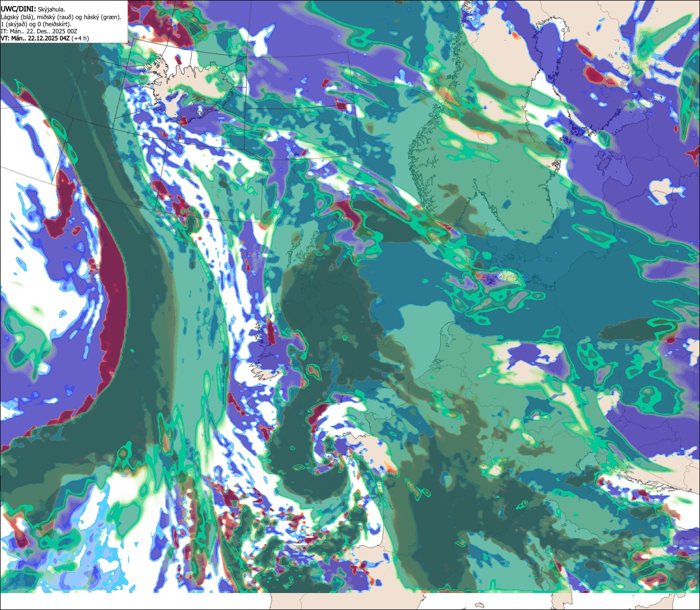Click the "UWC/DINI:" bold title text
The height and width of the screenshot is (610, 700).
tap(19, 9)
